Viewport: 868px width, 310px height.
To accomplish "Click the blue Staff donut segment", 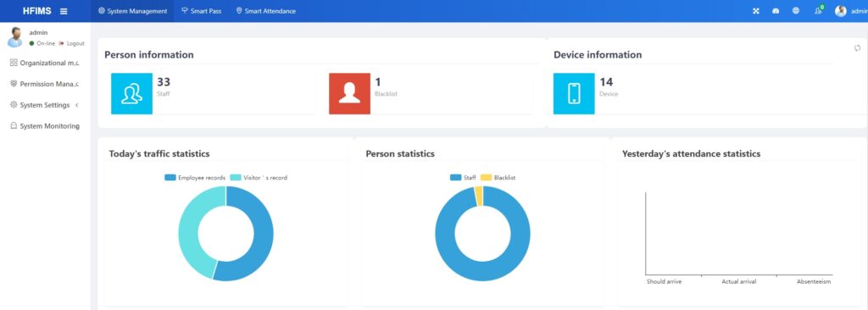I will tap(482, 271).
